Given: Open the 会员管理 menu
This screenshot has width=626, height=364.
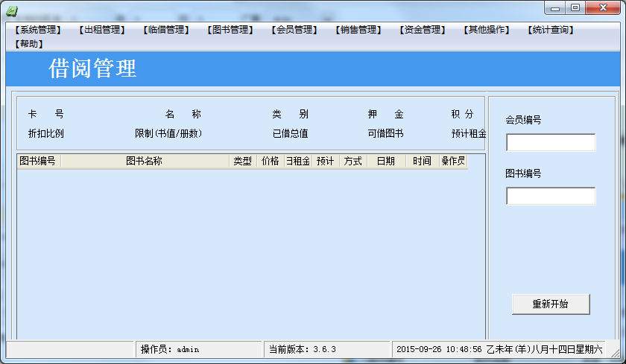Looking at the screenshot, I should click(294, 31).
